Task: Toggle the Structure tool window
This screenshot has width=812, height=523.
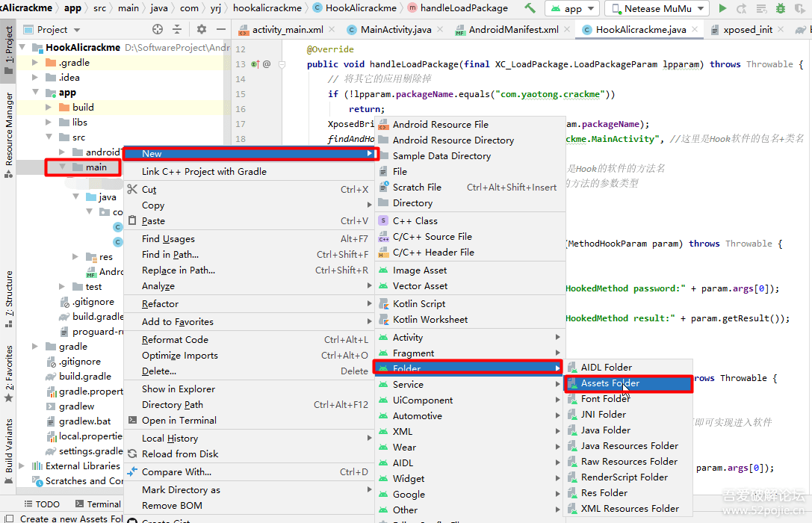Action: pos(8,299)
